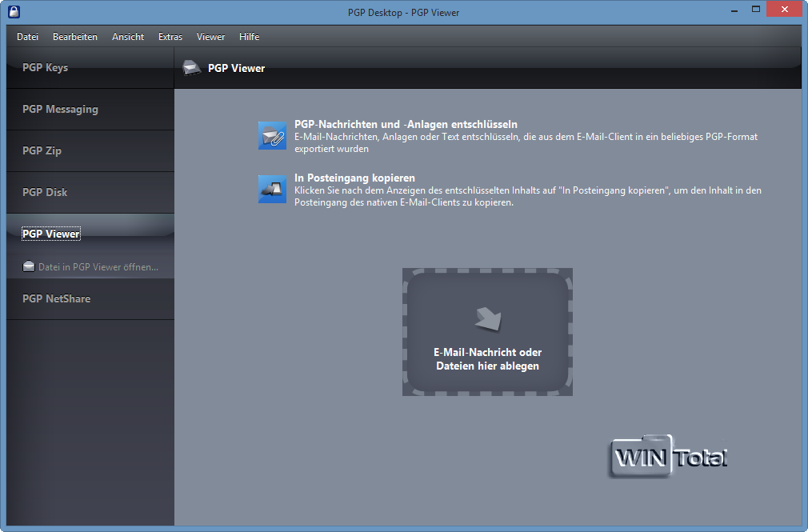Click the envelope icon beside Datei in PGP Viewer öffnen

tap(29, 266)
